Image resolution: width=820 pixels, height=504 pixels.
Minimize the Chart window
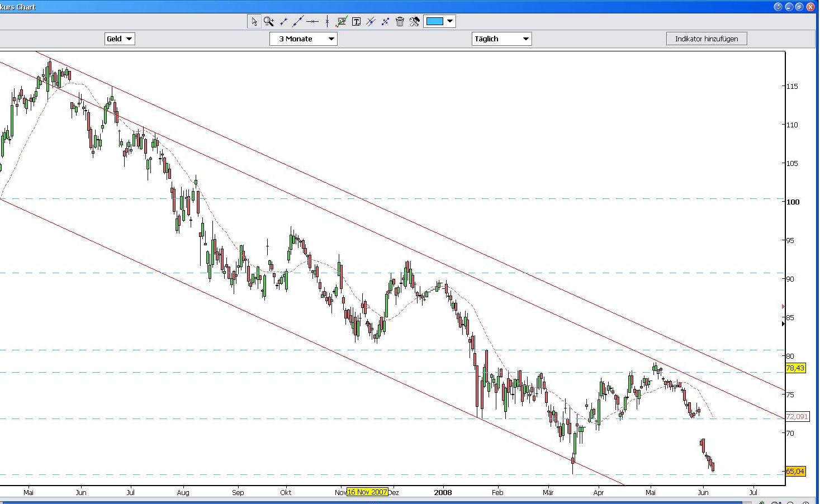(789, 7)
